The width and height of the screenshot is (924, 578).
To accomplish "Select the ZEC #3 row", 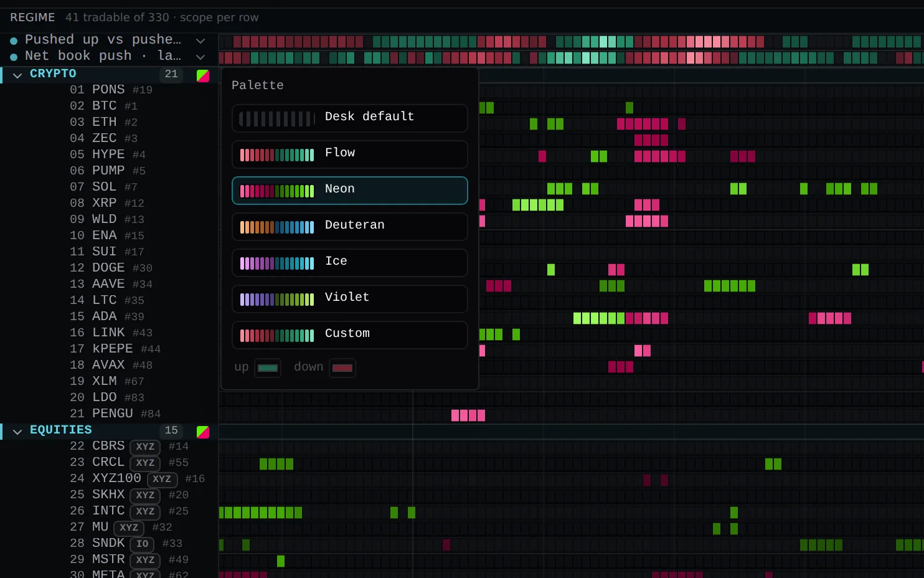I will pyautogui.click(x=110, y=138).
